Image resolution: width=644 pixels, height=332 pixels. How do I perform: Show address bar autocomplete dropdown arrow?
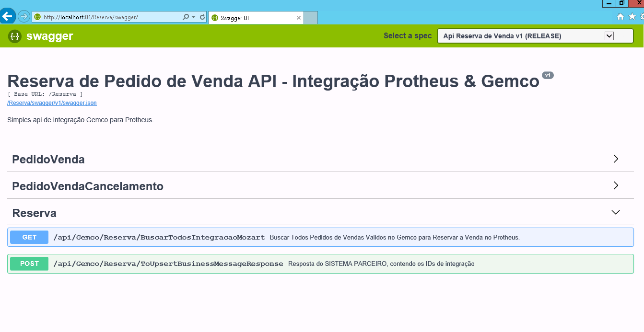(x=194, y=17)
